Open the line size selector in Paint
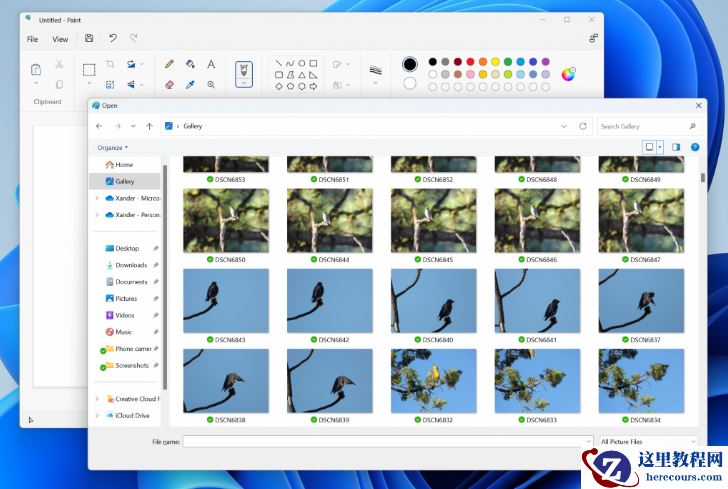The width and height of the screenshot is (728, 489). click(x=376, y=70)
